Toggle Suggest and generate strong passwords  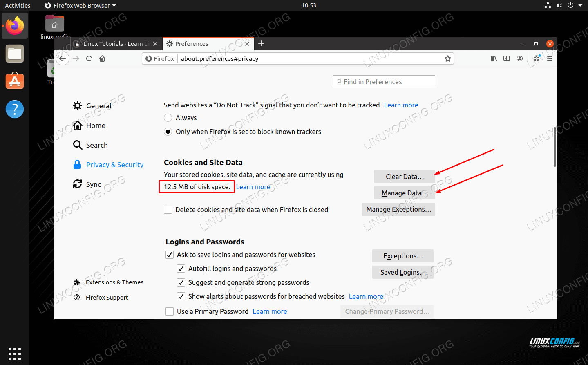[181, 282]
